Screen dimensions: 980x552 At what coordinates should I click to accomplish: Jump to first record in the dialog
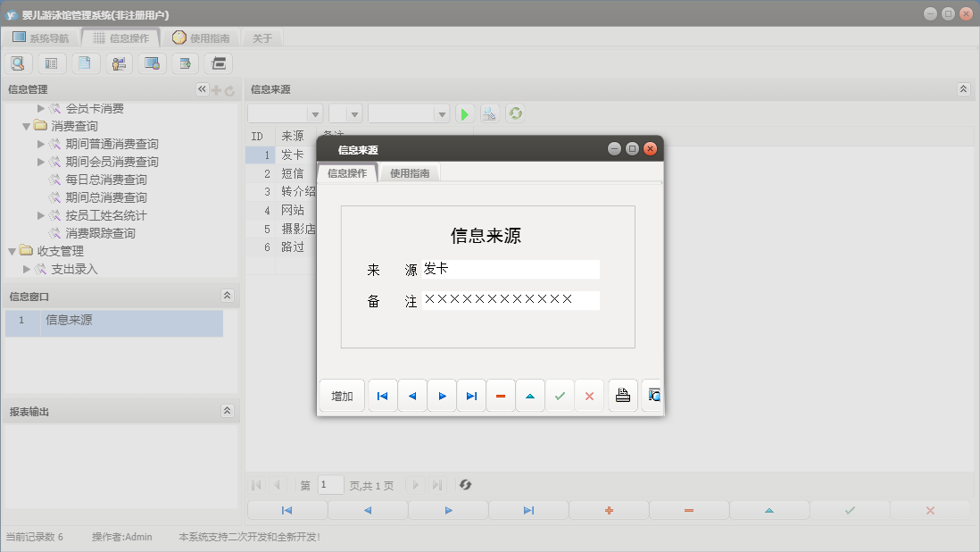383,396
